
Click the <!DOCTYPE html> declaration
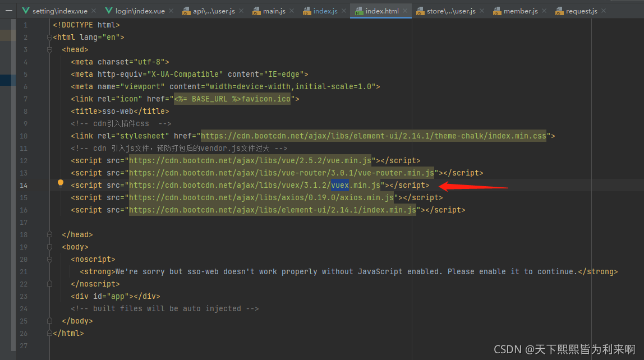coord(86,25)
